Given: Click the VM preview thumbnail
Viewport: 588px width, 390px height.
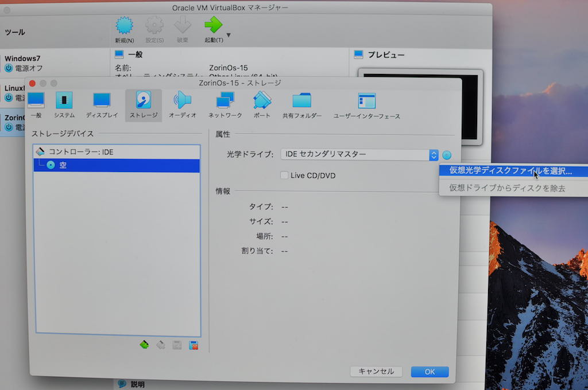Looking at the screenshot, I should 421,107.
